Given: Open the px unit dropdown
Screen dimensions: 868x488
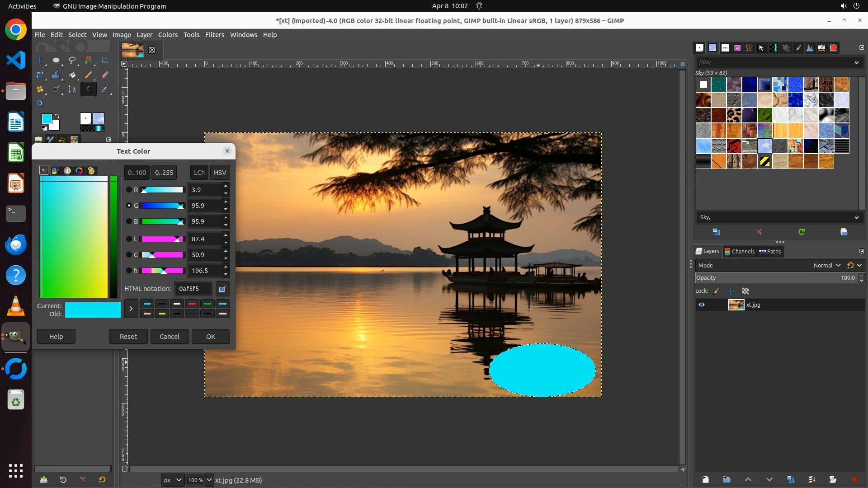Looking at the screenshot, I should coord(173,480).
